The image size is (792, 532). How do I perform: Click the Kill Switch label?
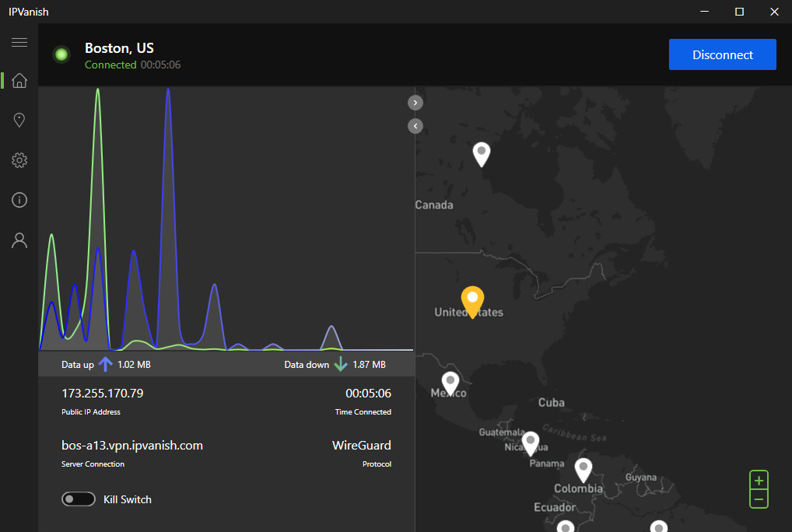[x=128, y=499]
